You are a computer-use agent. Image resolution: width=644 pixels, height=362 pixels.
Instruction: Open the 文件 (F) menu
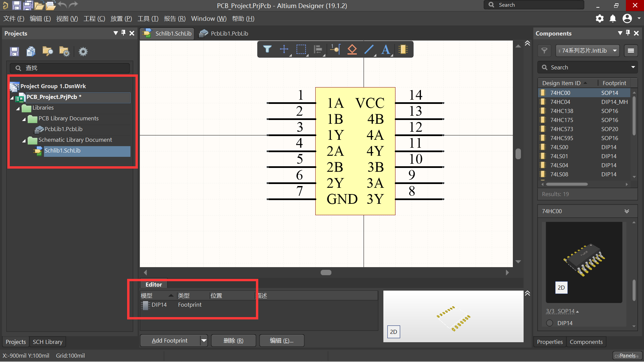(x=14, y=19)
